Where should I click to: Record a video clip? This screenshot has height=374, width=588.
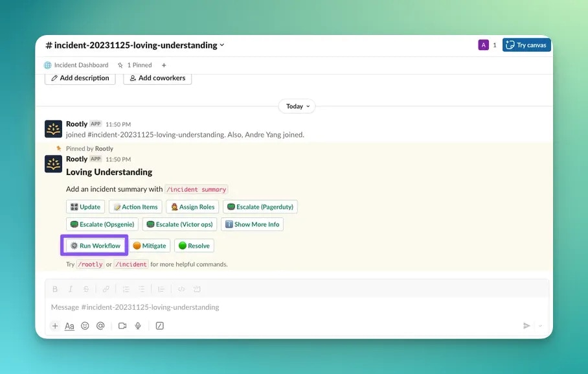pyautogui.click(x=122, y=325)
